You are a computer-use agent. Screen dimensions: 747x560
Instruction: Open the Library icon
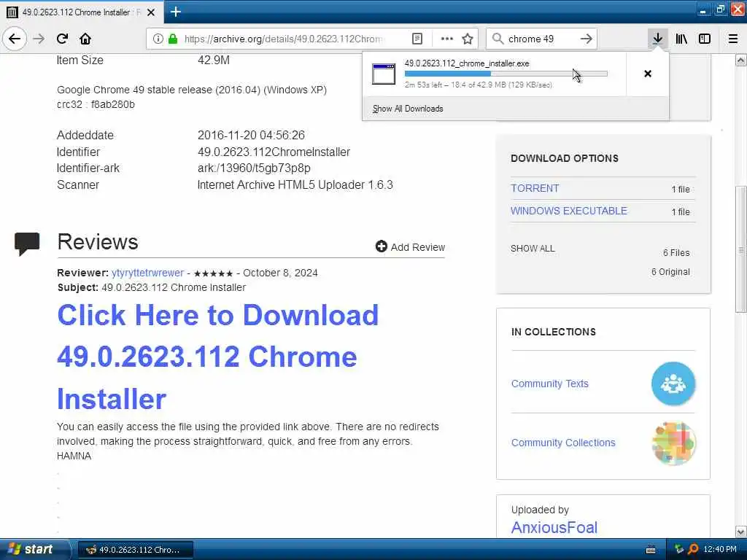[x=681, y=39]
